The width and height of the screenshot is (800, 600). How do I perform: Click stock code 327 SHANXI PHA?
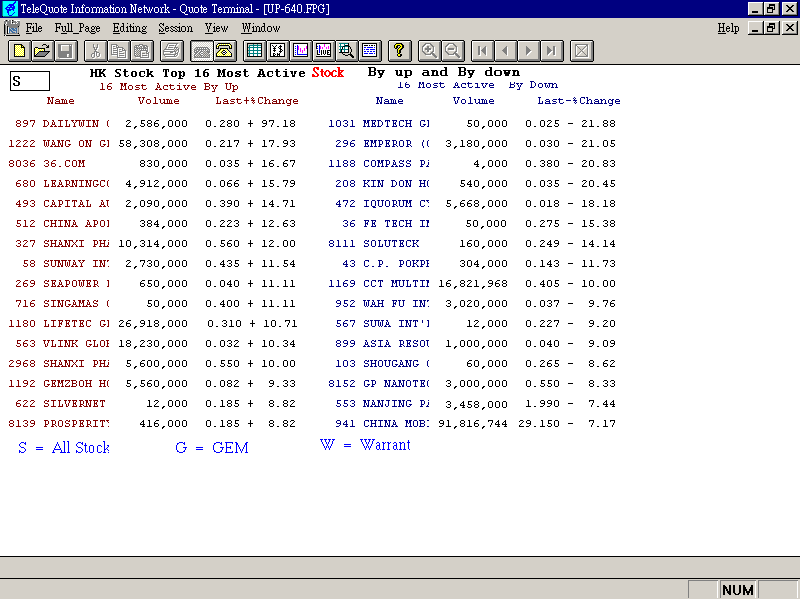coord(26,243)
